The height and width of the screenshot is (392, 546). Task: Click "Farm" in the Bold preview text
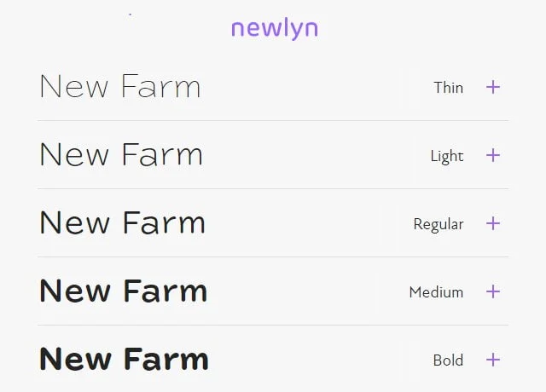(166, 360)
